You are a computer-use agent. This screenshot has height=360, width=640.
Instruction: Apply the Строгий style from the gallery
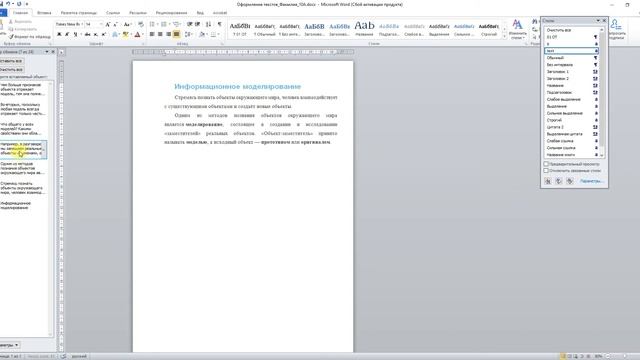pos(489,29)
